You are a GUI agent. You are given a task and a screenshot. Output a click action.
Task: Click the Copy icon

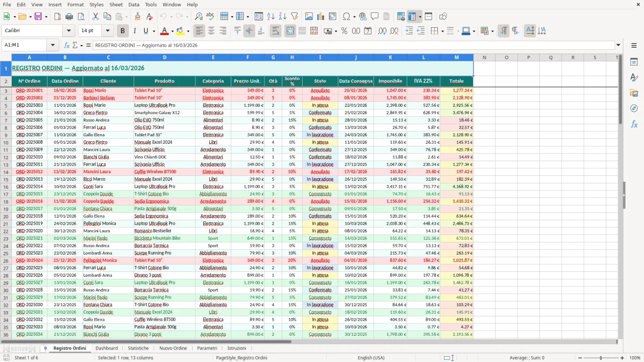(x=107, y=17)
